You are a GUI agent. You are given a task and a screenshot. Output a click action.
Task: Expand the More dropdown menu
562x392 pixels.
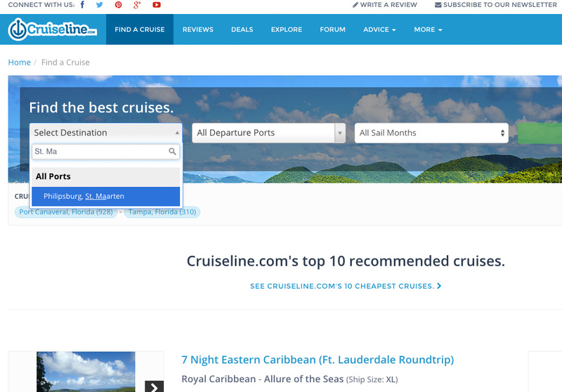[x=428, y=30]
